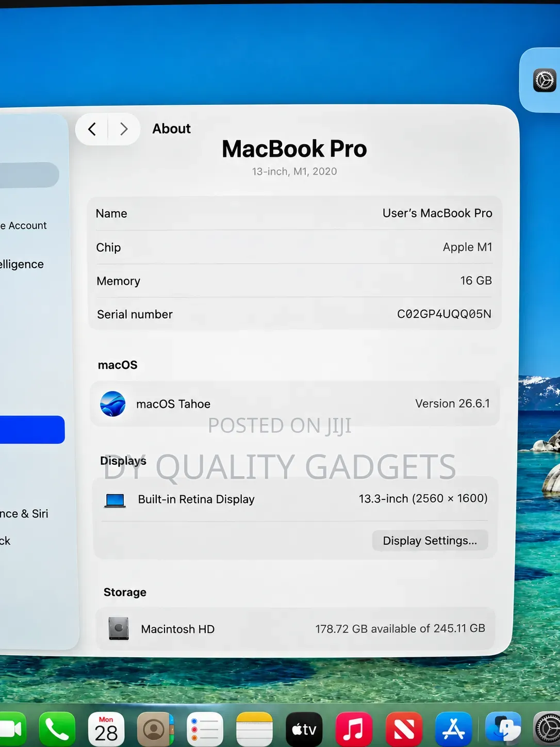Viewport: 560px width, 747px height.
Task: Click the Version 26.6.1 text
Action: click(452, 403)
